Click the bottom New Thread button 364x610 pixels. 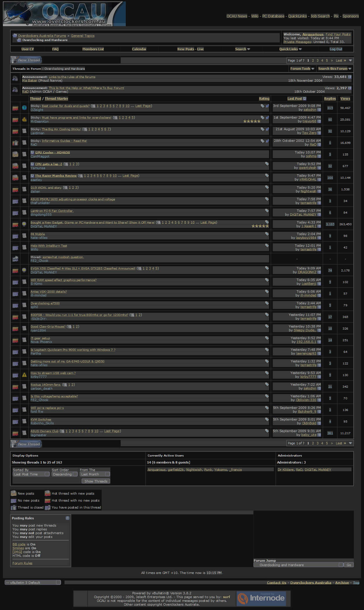pos(26,444)
